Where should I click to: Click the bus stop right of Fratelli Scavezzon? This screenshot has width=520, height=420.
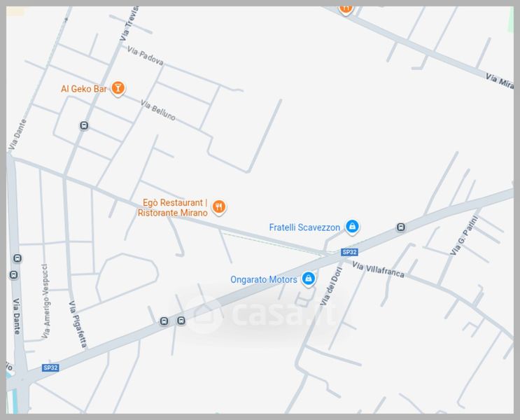pos(400,227)
